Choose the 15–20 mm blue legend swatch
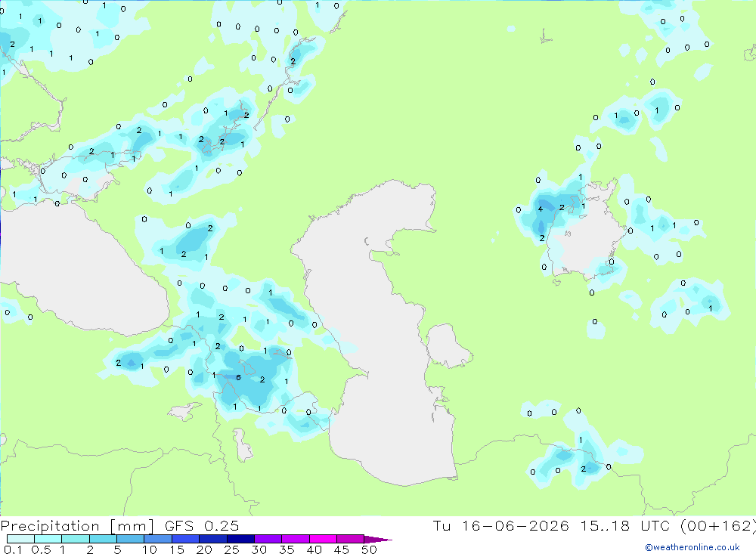Image resolution: width=756 pixels, height=554 pixels. pyautogui.click(x=186, y=539)
